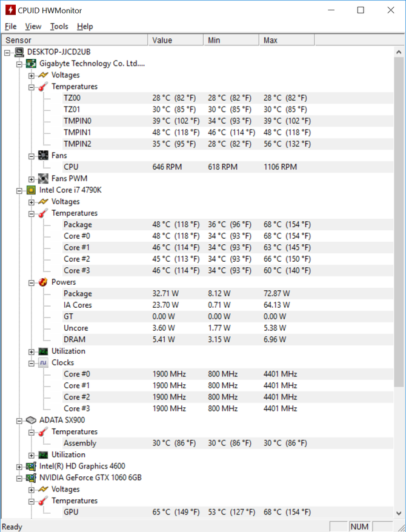The width and height of the screenshot is (406, 532).
Task: Click the HWMonitor lightning app icon
Action: tap(10, 10)
